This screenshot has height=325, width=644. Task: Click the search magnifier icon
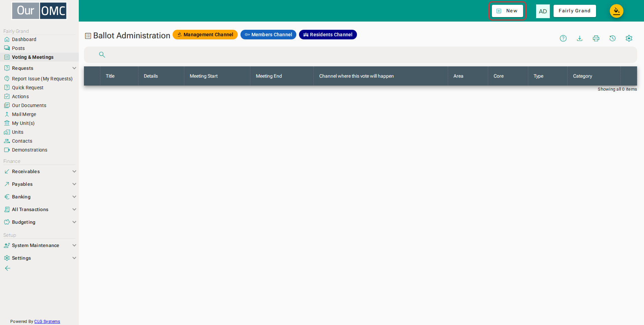point(102,54)
